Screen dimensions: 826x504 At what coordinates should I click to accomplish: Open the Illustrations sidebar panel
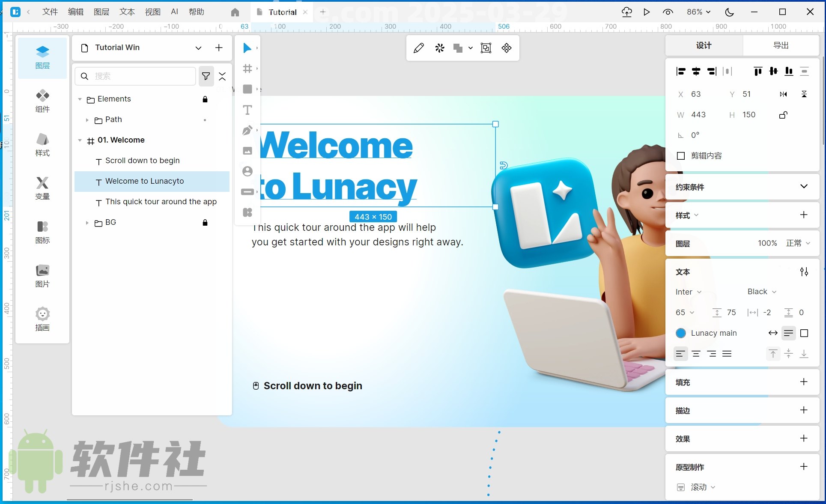click(x=42, y=319)
